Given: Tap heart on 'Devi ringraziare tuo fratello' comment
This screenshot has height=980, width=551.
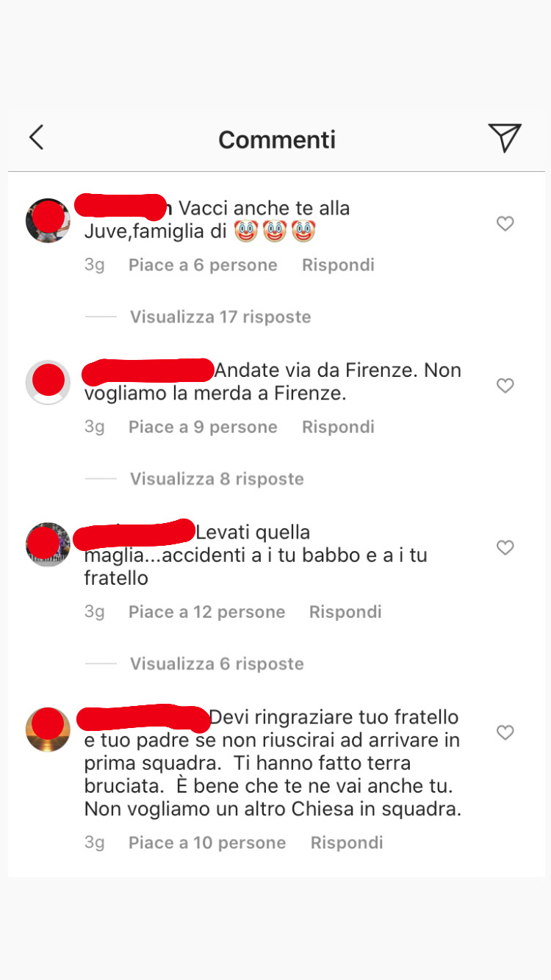Looking at the screenshot, I should 505,732.
